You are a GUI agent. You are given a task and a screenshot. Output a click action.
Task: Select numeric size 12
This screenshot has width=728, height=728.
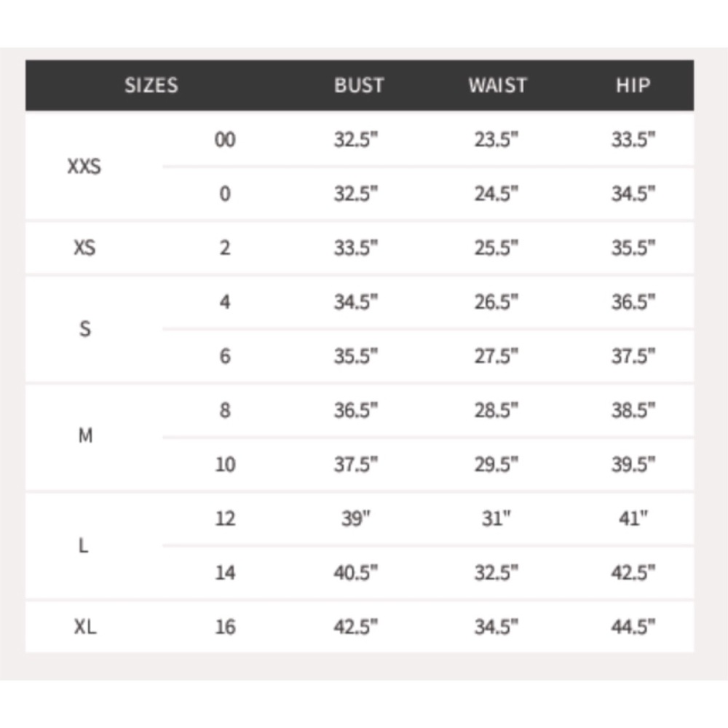point(225,518)
